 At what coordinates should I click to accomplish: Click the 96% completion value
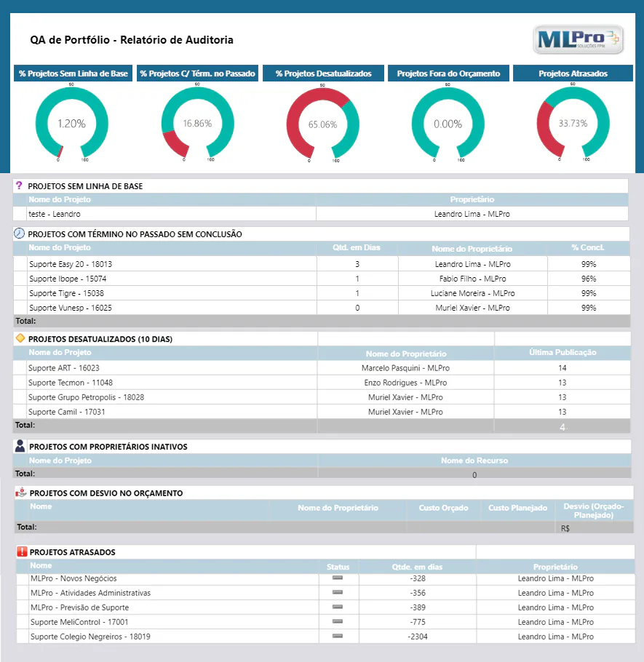pyautogui.click(x=589, y=279)
